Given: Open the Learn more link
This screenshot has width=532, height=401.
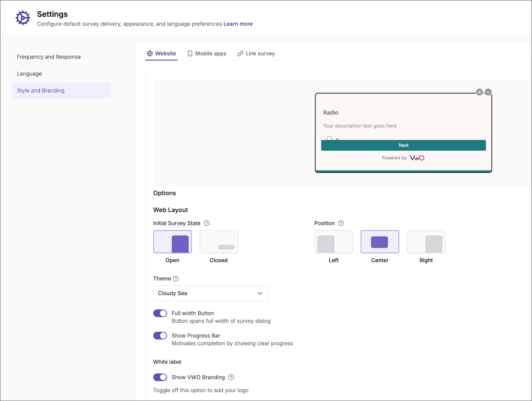Looking at the screenshot, I should (238, 24).
